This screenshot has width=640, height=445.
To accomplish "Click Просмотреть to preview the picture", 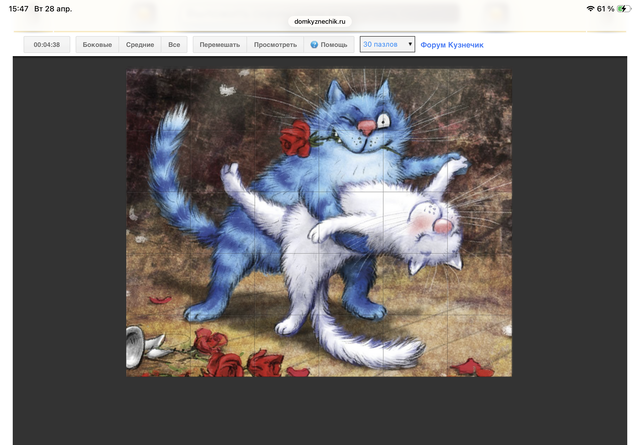I will 275,45.
